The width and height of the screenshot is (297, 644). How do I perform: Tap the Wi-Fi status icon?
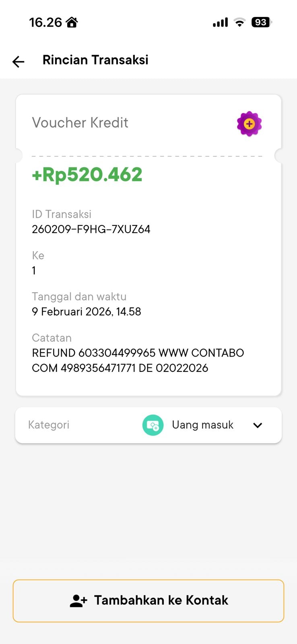tap(239, 23)
